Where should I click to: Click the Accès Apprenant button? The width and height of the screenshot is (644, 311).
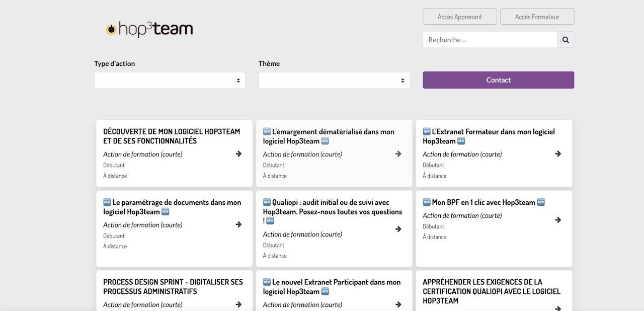(x=460, y=17)
